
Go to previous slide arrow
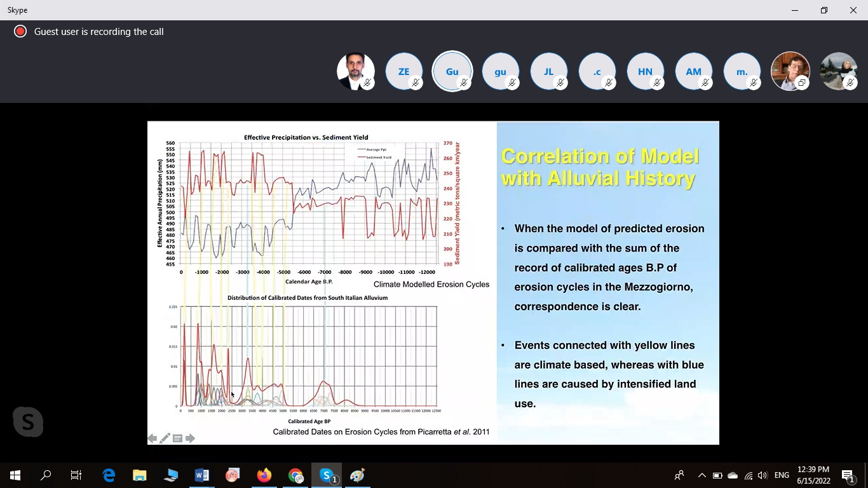[x=153, y=438]
